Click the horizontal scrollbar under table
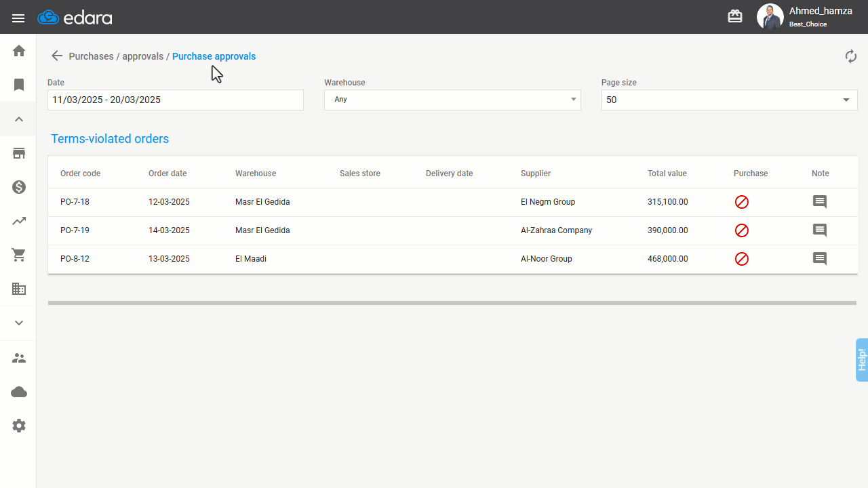Screen dimensions: 868x488 pyautogui.click(x=452, y=303)
